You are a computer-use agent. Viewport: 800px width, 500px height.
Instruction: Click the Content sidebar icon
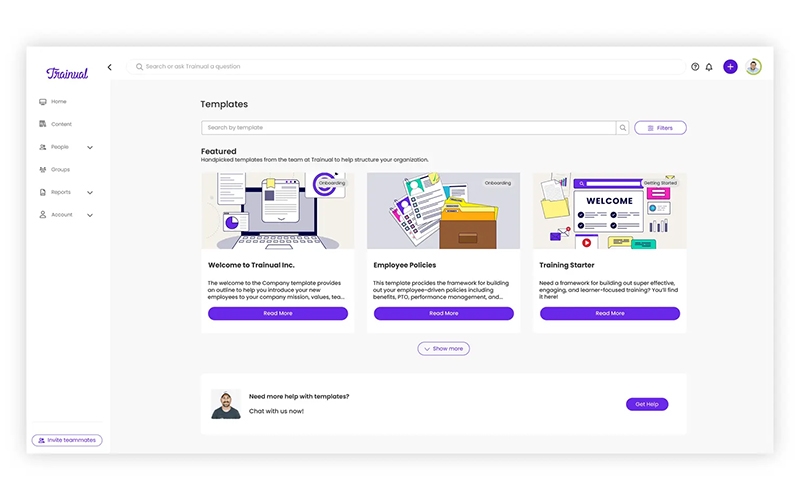43,124
